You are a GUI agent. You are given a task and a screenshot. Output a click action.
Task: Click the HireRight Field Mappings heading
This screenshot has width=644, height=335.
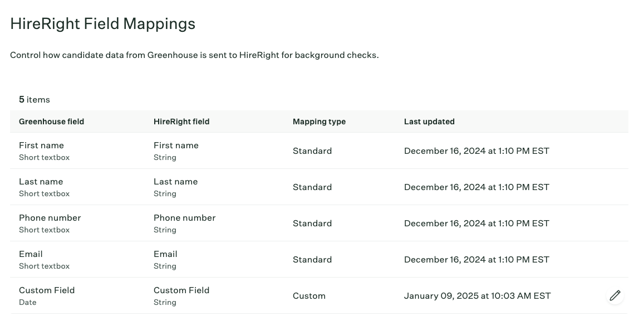tap(102, 23)
